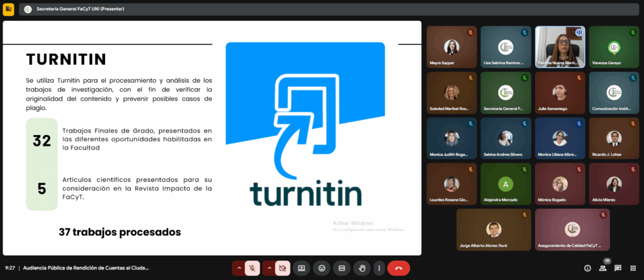
Task: Open the in-call chat messages panel
Action: click(618, 268)
